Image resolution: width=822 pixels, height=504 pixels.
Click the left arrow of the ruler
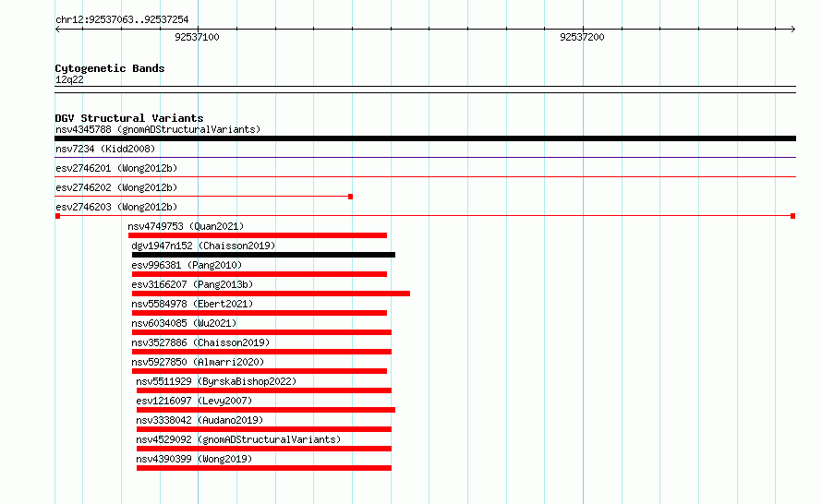(57, 30)
